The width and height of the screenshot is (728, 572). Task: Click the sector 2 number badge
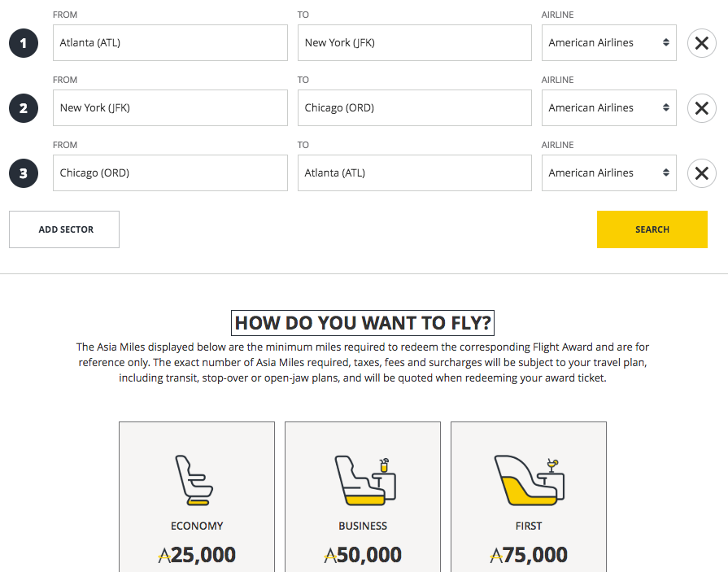tap(24, 108)
